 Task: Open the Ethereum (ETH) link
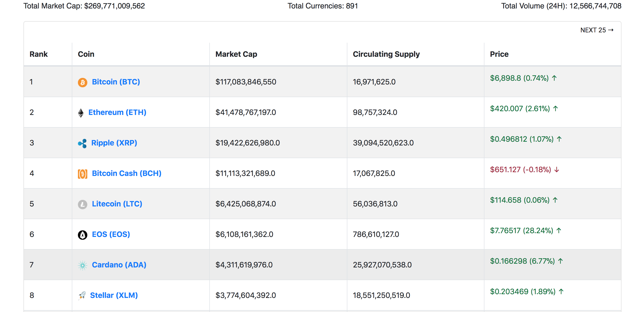[117, 112]
